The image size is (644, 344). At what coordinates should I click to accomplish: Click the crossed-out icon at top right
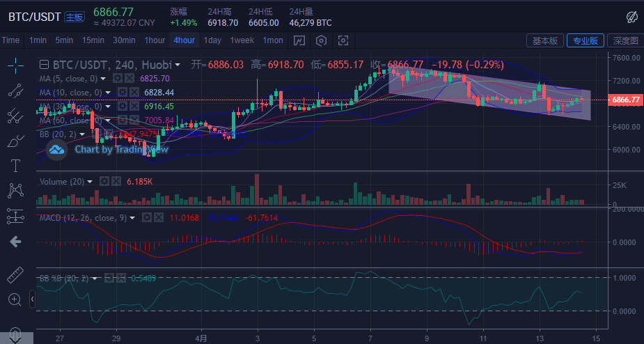631,17
